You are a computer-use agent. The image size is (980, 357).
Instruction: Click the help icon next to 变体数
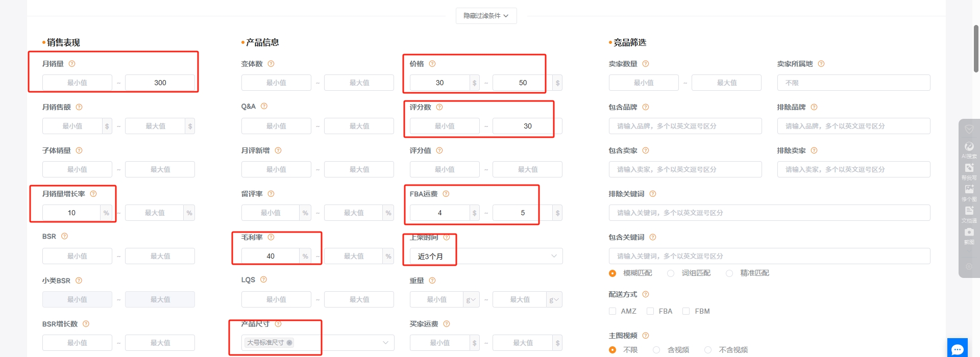271,64
